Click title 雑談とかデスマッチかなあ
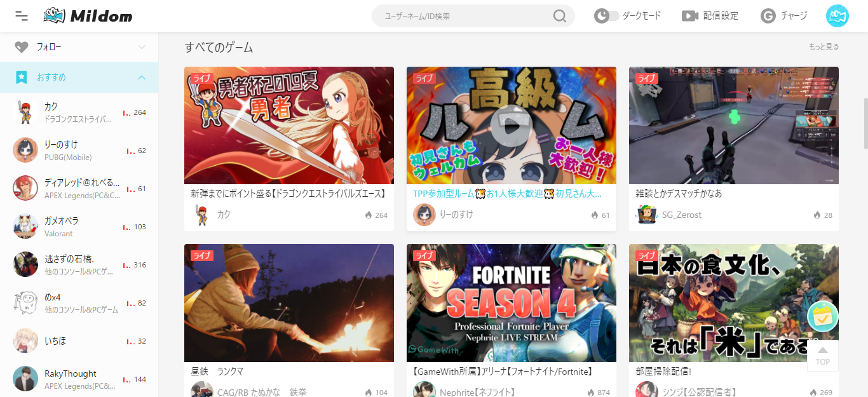This screenshot has height=397, width=868. click(679, 194)
